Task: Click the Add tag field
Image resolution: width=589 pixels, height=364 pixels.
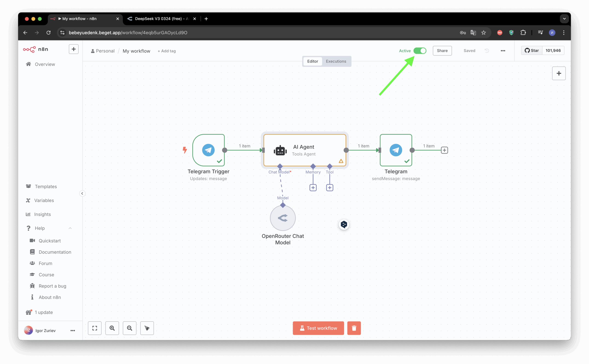Action: coord(167,51)
